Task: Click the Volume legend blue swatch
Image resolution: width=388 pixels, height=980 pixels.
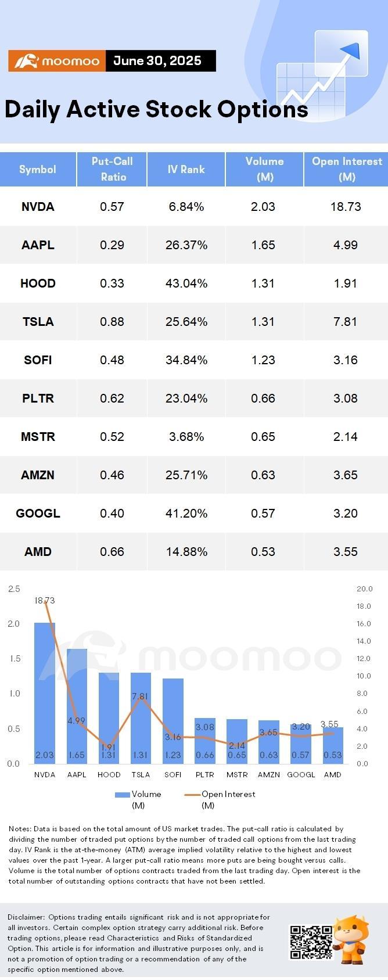Action: point(122,794)
